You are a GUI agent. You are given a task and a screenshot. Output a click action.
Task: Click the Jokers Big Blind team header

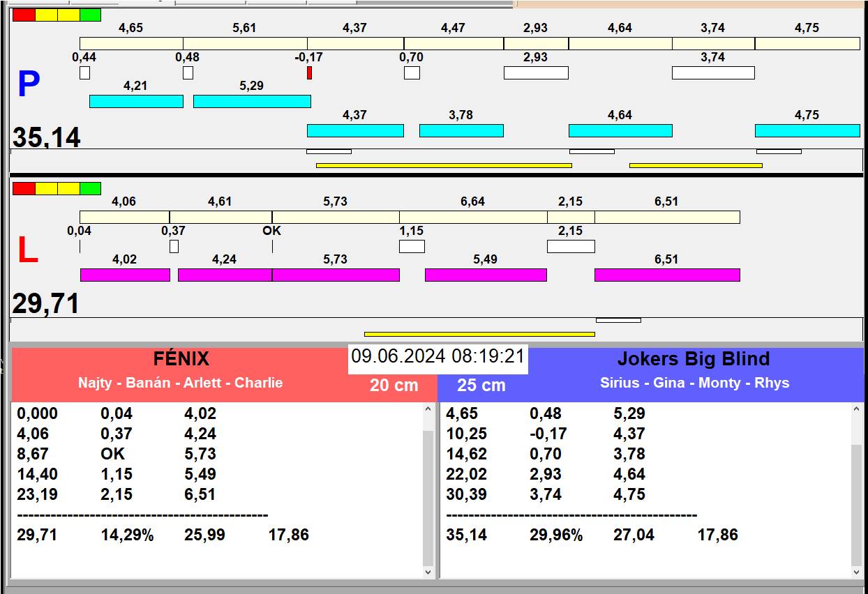coord(693,359)
